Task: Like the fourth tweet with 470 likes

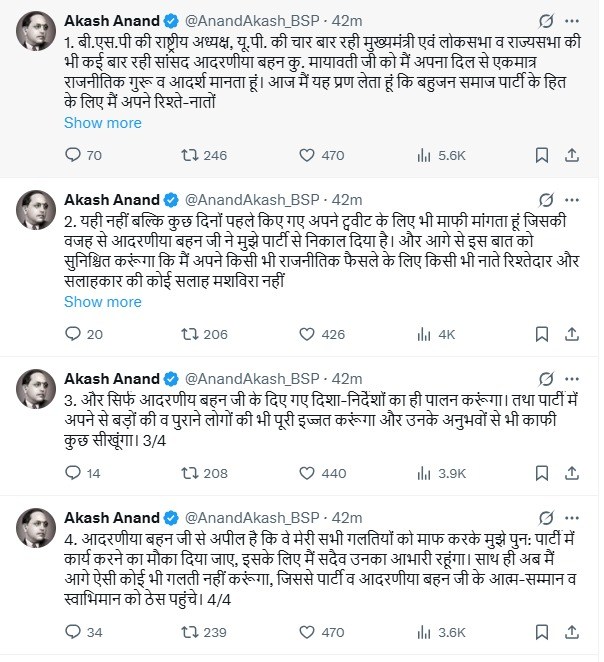Action: 322,632
